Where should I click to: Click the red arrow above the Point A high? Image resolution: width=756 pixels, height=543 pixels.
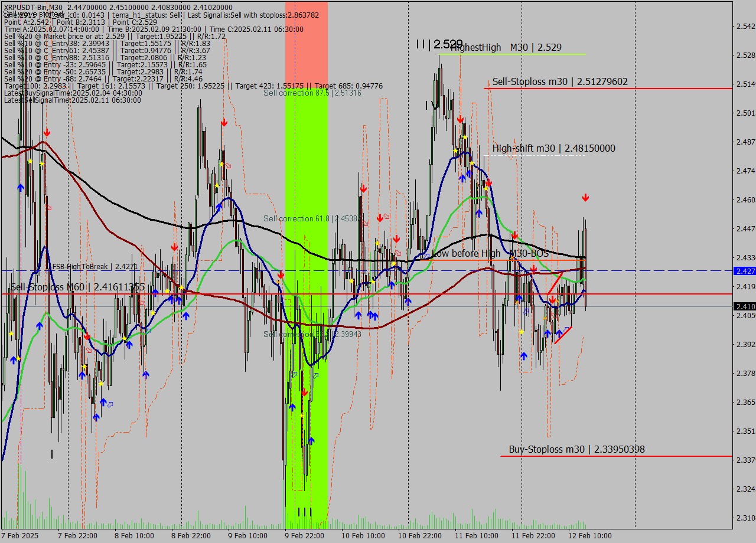[46, 133]
